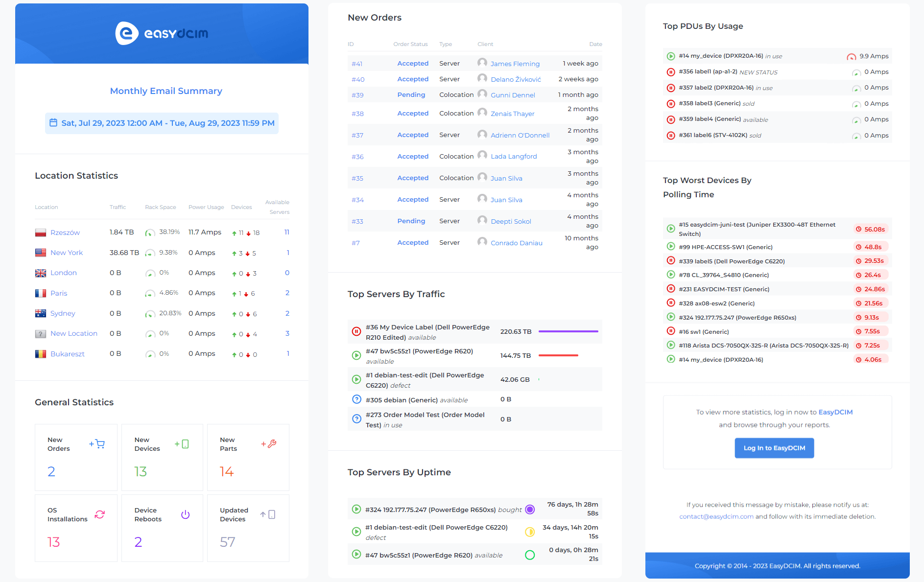Click the Device Reboots power icon
The width and height of the screenshot is (924, 582).
pos(185,514)
